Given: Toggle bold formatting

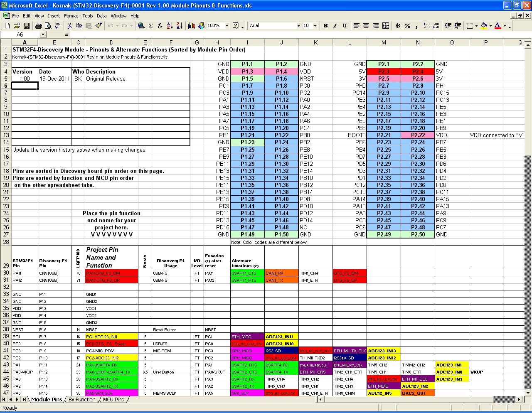Looking at the screenshot, I should coord(325,26).
